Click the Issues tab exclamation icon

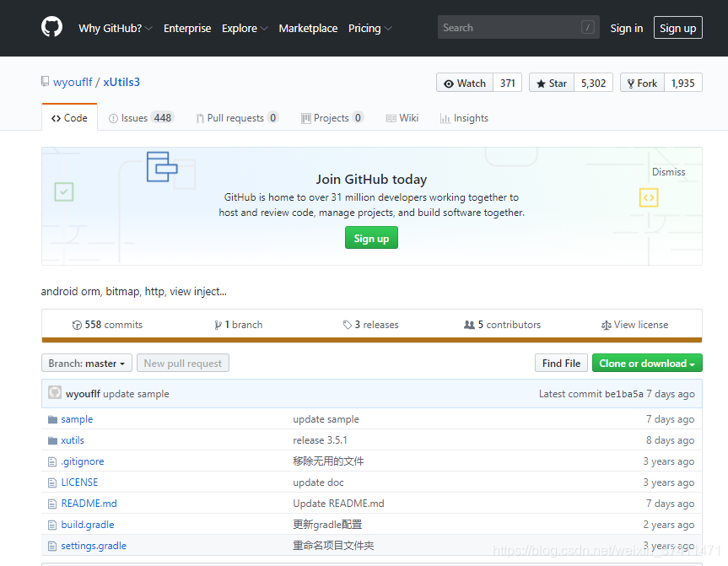point(113,118)
